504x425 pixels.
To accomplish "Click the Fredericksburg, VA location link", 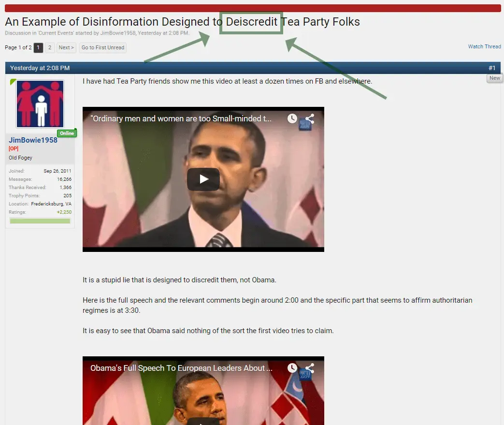I will [x=51, y=204].
